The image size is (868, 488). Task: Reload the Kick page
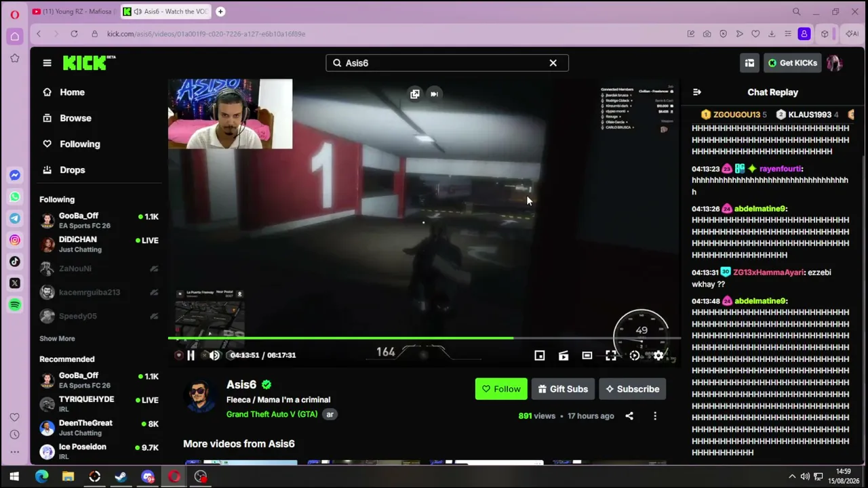click(x=74, y=34)
